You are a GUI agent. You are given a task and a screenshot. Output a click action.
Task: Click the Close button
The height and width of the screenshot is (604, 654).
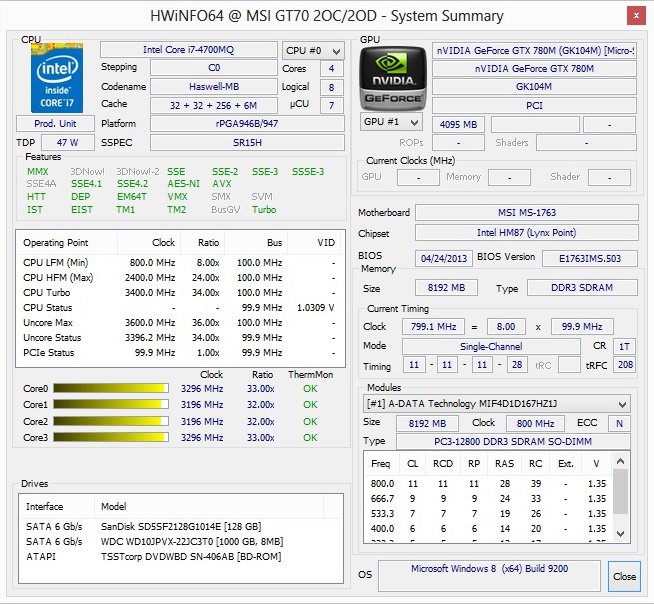click(x=624, y=576)
